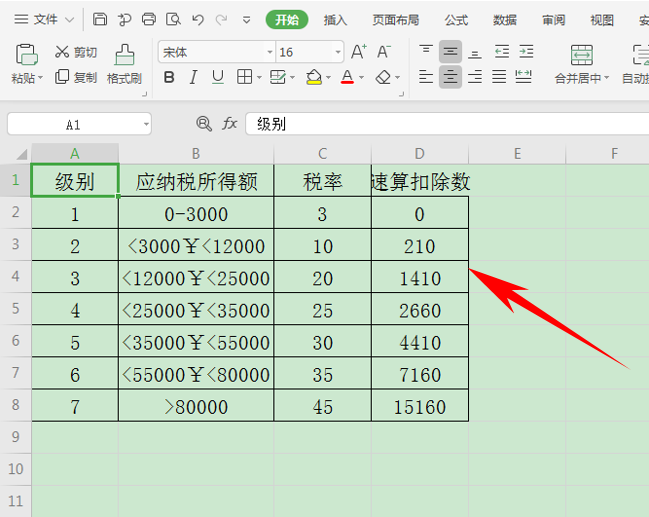Open Print Preview from quick toolbar
The height and width of the screenshot is (517, 649).
click(x=173, y=19)
